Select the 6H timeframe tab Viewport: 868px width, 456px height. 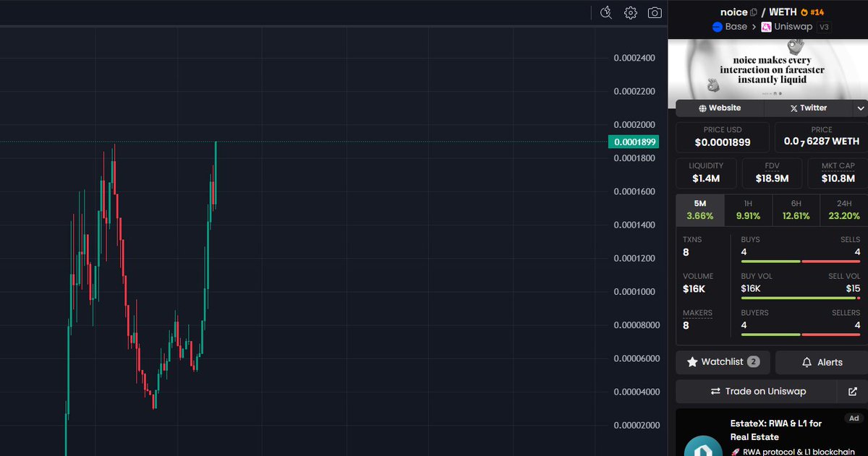[796, 210]
